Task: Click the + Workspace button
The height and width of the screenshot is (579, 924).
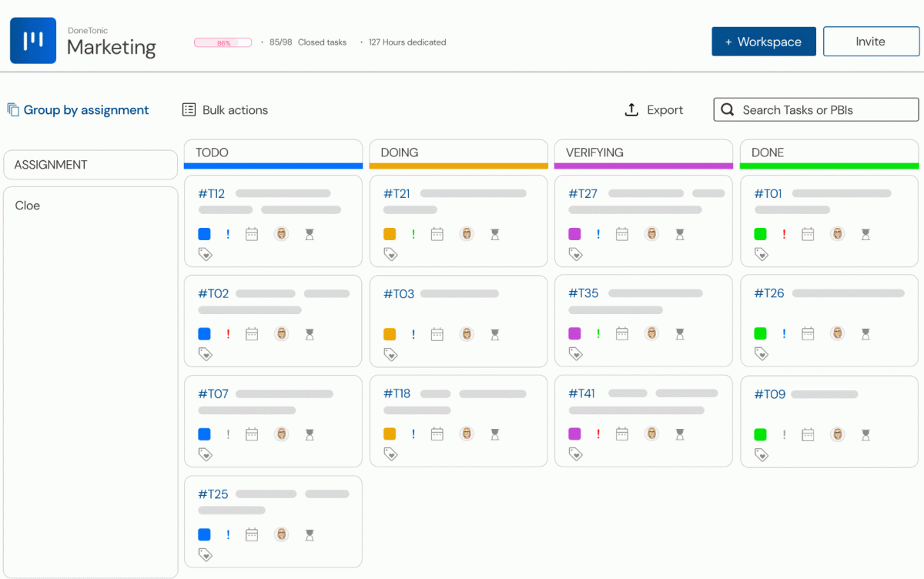Action: (763, 41)
